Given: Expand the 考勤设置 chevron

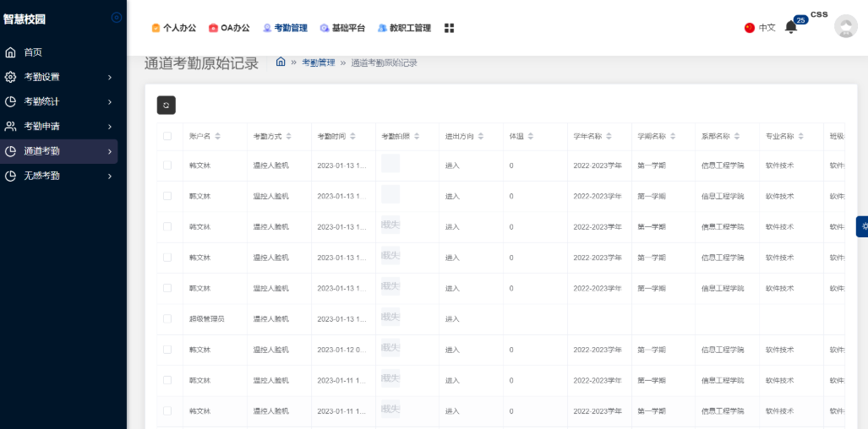Looking at the screenshot, I should (x=110, y=78).
